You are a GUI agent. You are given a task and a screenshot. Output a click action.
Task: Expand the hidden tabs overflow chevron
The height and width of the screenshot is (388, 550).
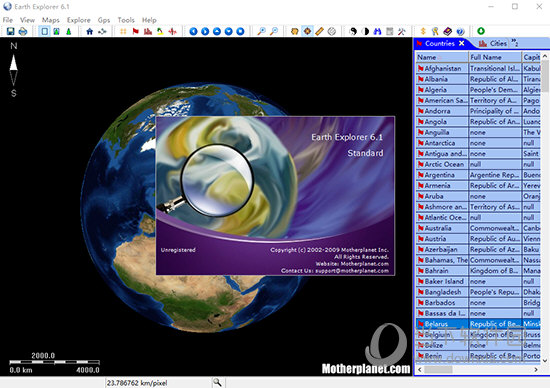[x=515, y=43]
